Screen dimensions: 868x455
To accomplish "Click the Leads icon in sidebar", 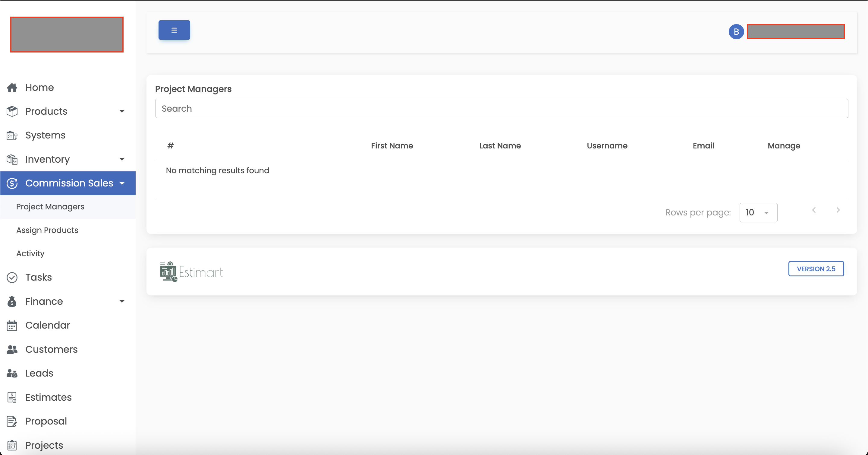I will pos(12,373).
